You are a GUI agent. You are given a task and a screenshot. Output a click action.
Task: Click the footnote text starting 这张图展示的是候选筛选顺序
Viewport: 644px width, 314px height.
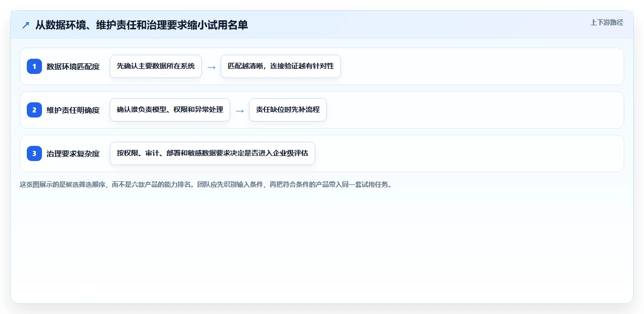(x=206, y=185)
